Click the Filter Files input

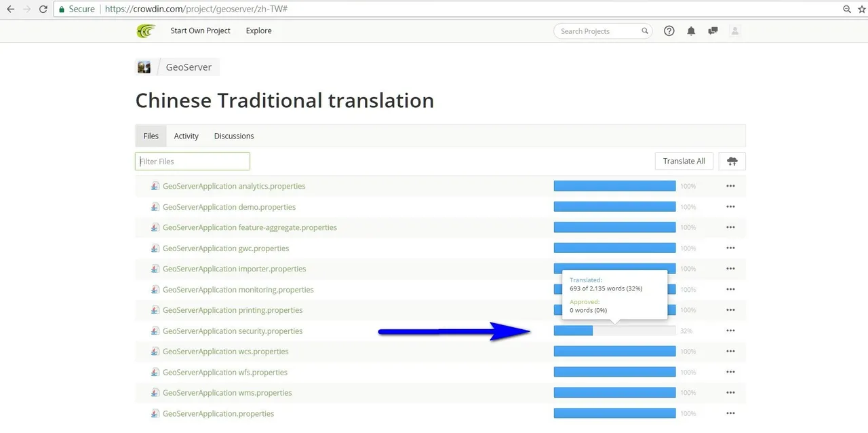(193, 162)
